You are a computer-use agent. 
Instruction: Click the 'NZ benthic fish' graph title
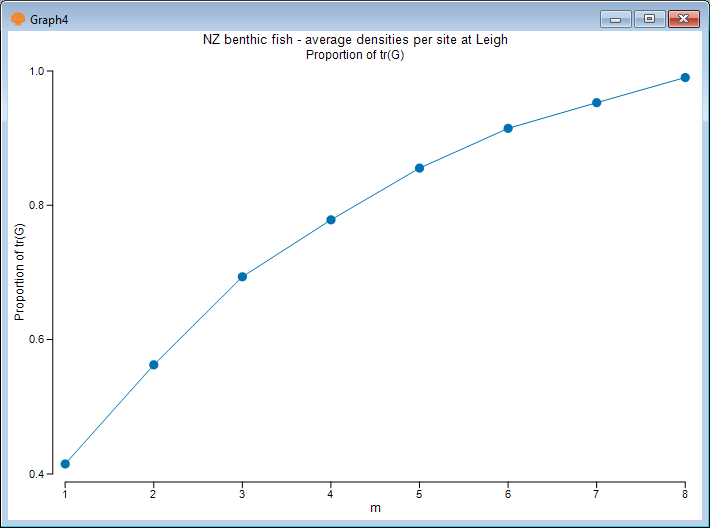(x=355, y=40)
